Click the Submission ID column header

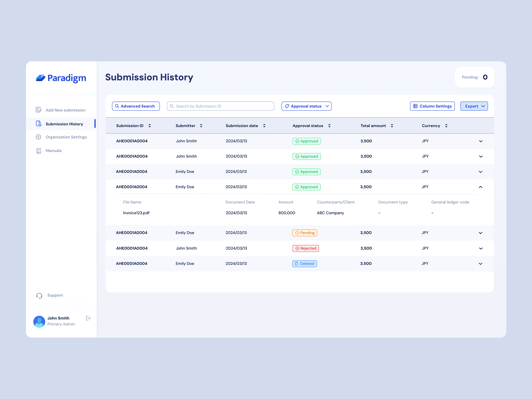click(130, 126)
